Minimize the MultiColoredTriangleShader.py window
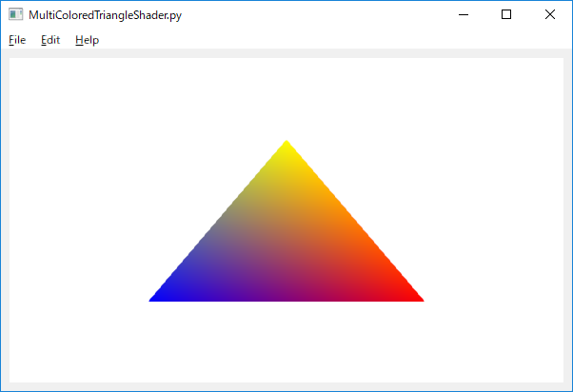Viewport: 573px width, 392px height. point(464,14)
